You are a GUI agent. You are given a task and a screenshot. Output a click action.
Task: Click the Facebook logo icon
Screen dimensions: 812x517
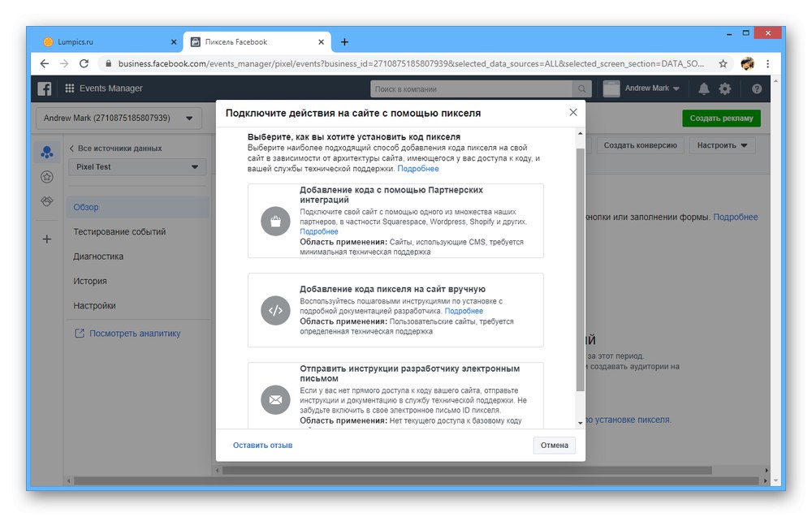coord(45,88)
